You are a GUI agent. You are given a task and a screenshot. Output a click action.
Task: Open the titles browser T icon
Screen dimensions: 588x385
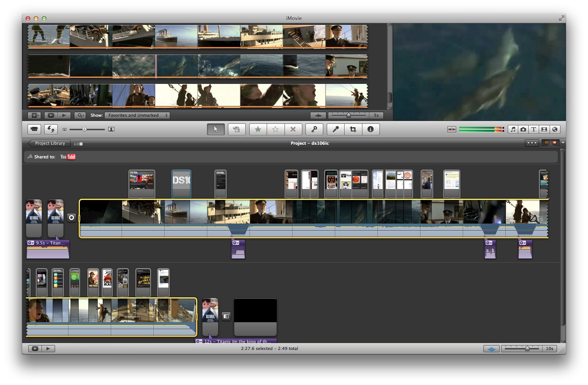click(534, 129)
